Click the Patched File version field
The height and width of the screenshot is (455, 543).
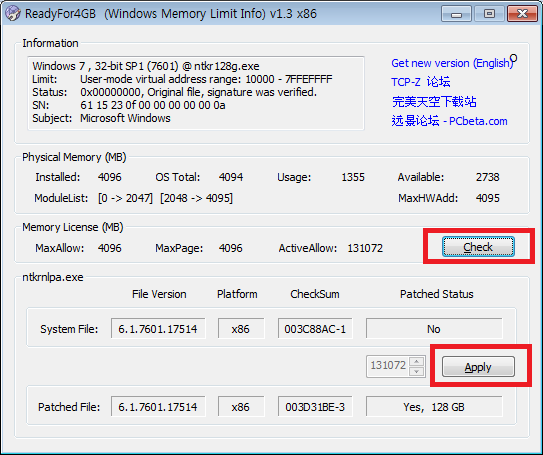(x=158, y=407)
